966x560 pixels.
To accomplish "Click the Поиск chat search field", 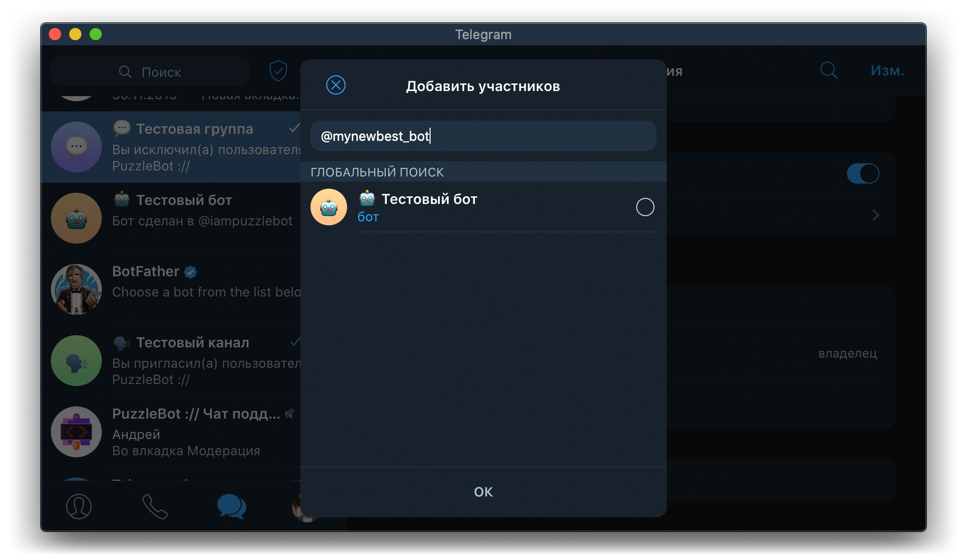I will [x=150, y=72].
